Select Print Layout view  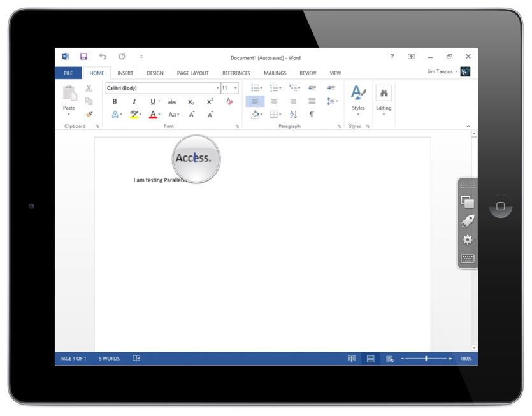click(x=371, y=359)
